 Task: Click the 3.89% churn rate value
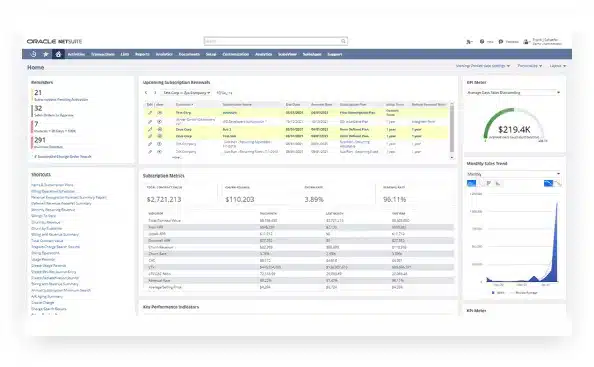(x=314, y=199)
